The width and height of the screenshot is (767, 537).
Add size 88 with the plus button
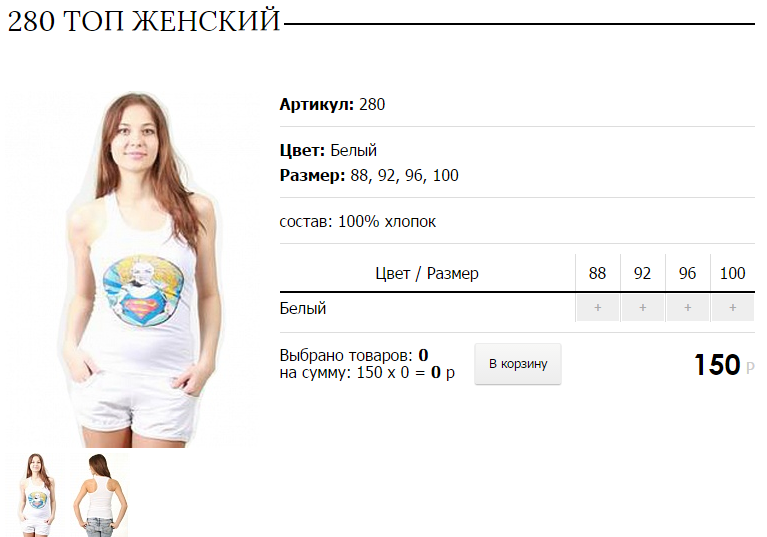(x=597, y=308)
